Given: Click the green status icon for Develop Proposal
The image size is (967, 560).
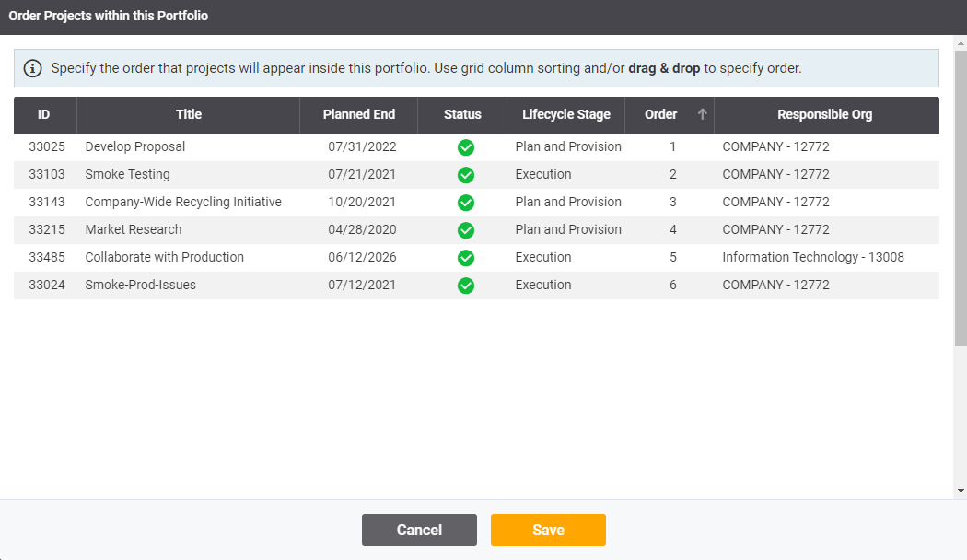Looking at the screenshot, I should click(466, 147).
